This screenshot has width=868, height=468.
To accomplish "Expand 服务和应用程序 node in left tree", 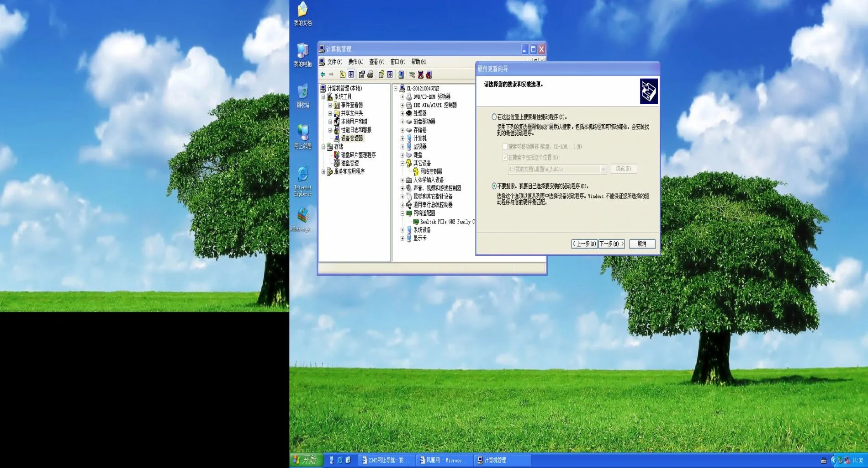I will (x=323, y=172).
